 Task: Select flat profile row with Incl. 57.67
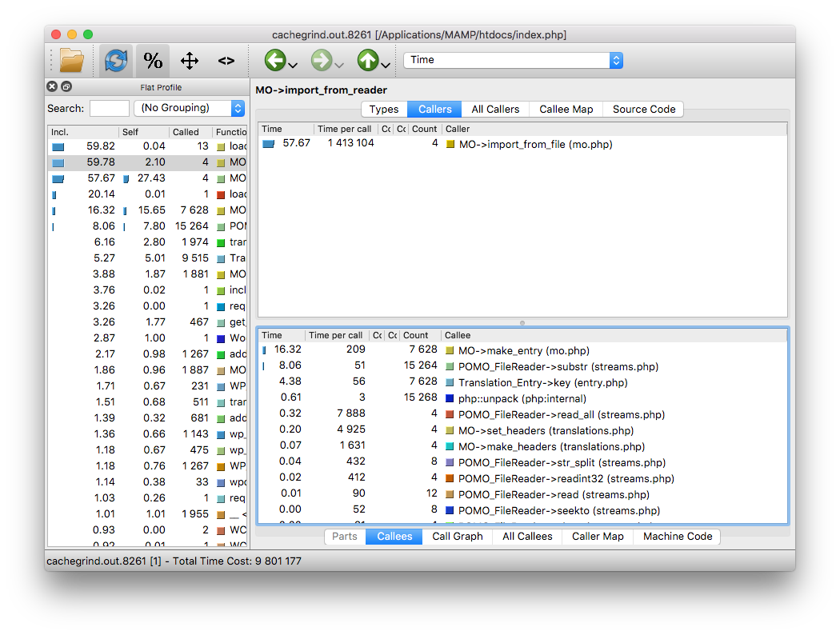tap(148, 178)
